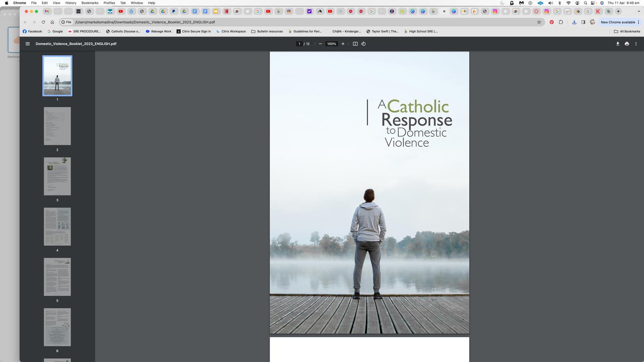Open the iManage Work bookmark

pyautogui.click(x=158, y=31)
